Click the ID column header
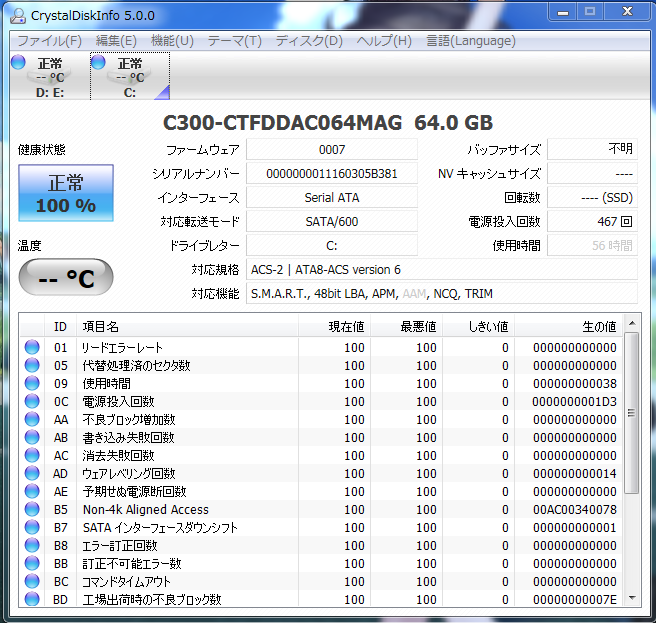Image resolution: width=656 pixels, height=623 pixels. (x=60, y=326)
